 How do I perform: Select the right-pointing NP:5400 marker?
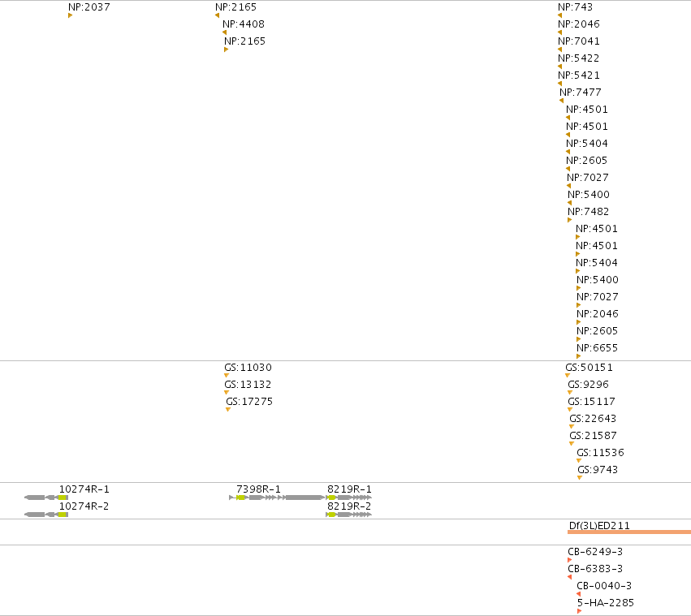pyautogui.click(x=579, y=289)
